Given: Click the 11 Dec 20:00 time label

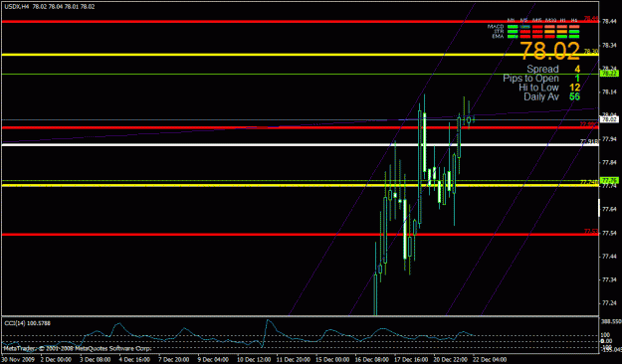Looking at the screenshot, I should (294, 360).
